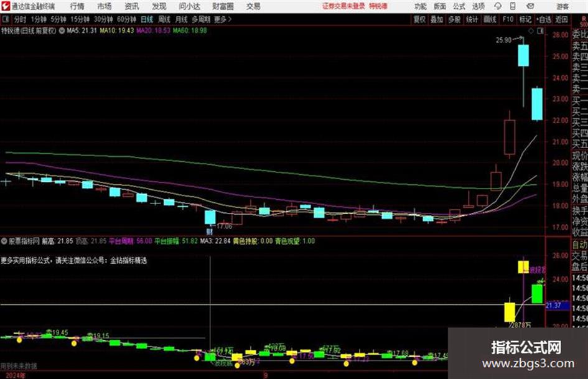This screenshot has height=379, width=588.
Task: Toggle the left sidebar panel icon
Action: (x=6, y=19)
